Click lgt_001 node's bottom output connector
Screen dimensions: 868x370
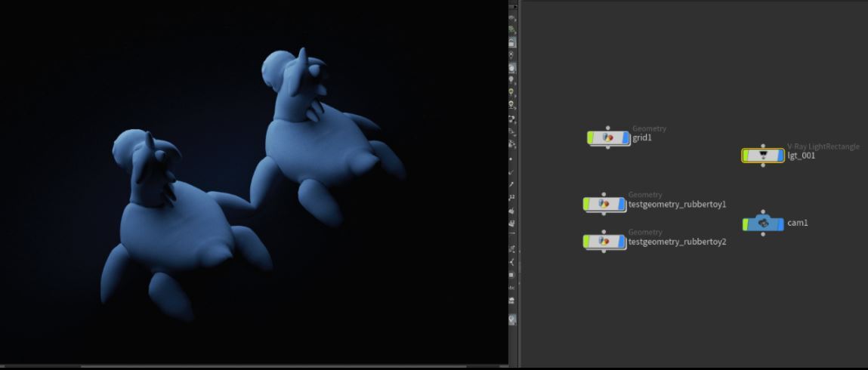pos(763,165)
